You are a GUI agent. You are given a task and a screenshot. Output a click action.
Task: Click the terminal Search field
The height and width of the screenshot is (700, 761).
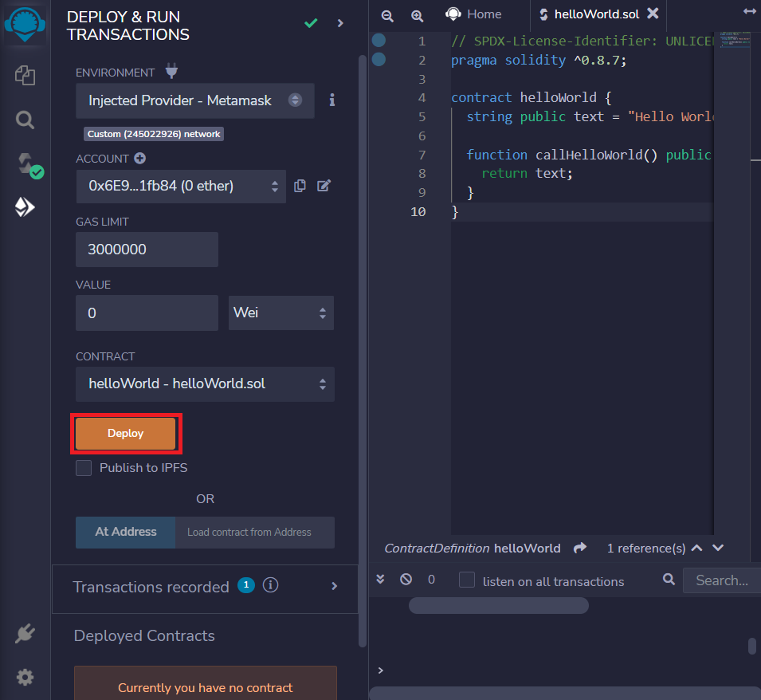click(722, 580)
